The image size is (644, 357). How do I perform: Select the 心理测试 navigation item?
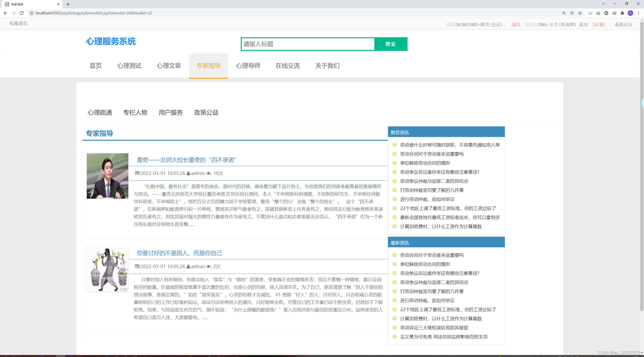tap(129, 66)
